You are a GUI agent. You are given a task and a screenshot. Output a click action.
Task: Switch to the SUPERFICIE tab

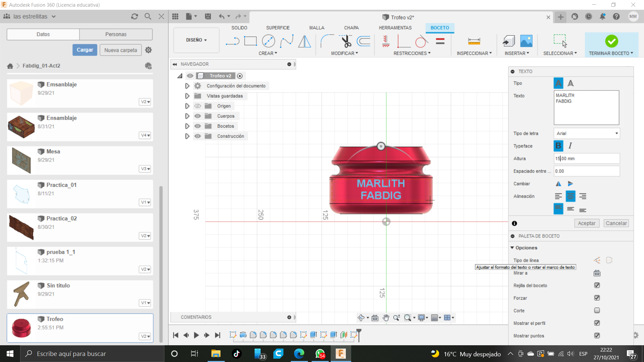tap(278, 28)
